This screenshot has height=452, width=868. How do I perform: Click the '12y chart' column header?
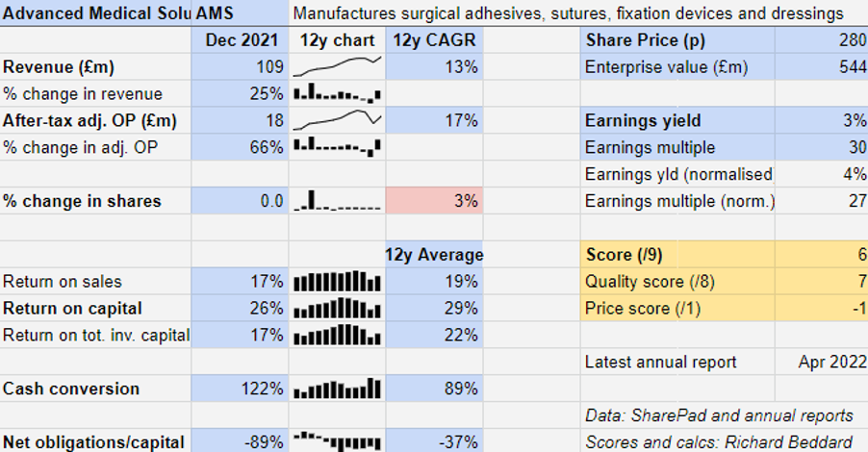coord(337,39)
